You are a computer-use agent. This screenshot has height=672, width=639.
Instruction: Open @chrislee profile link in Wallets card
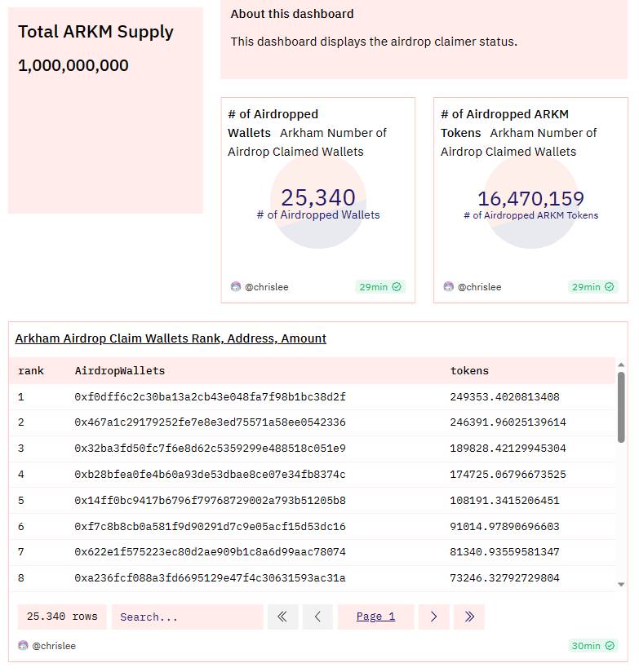point(266,287)
